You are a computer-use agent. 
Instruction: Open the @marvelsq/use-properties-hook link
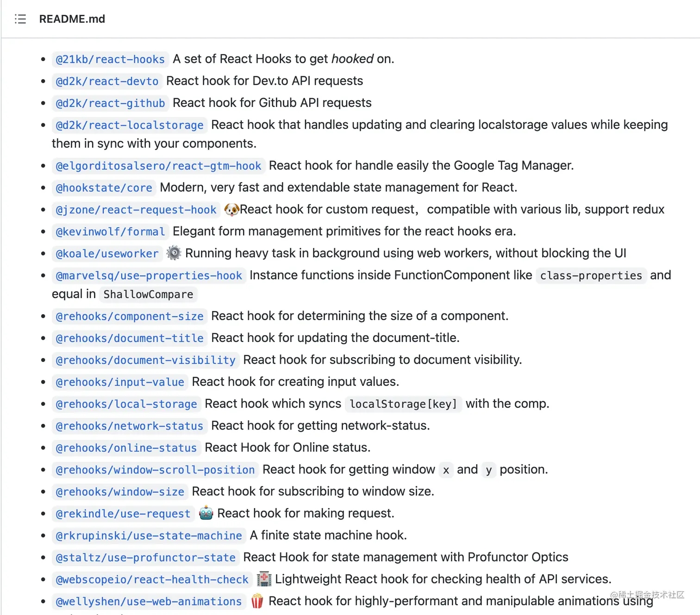coord(148,275)
